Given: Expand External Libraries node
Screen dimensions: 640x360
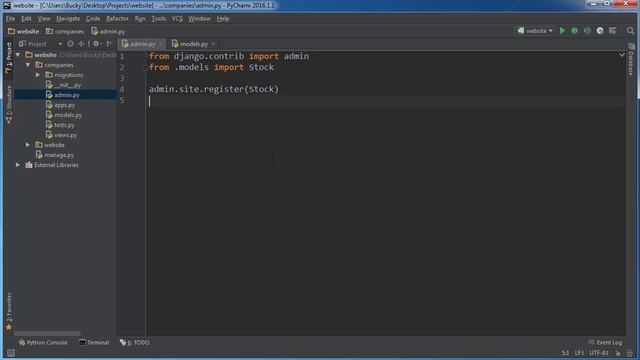Looking at the screenshot, I should pyautogui.click(x=18, y=165).
